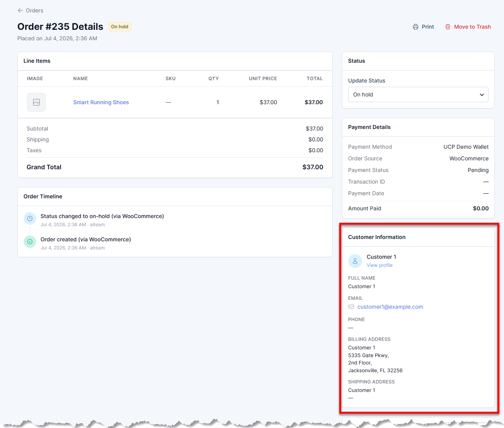Click the Order #235 Details heading
This screenshot has width=504, height=428.
[x=60, y=26]
